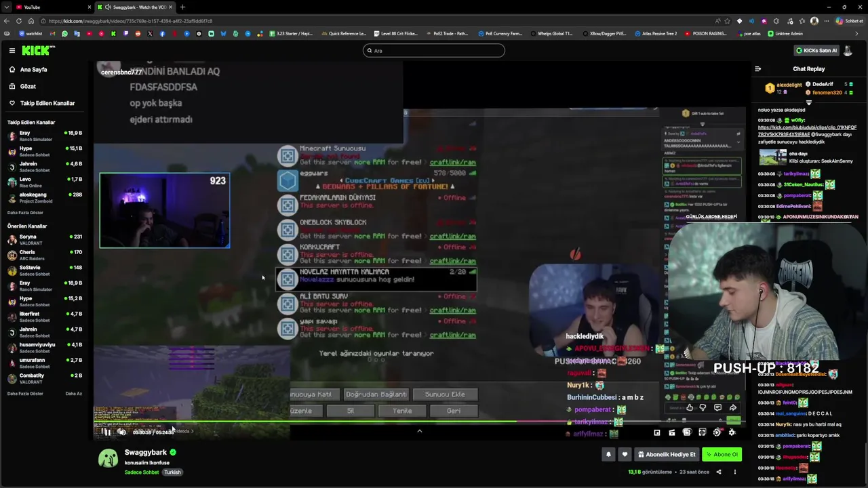Open the poe atlas bookmark

(x=749, y=33)
